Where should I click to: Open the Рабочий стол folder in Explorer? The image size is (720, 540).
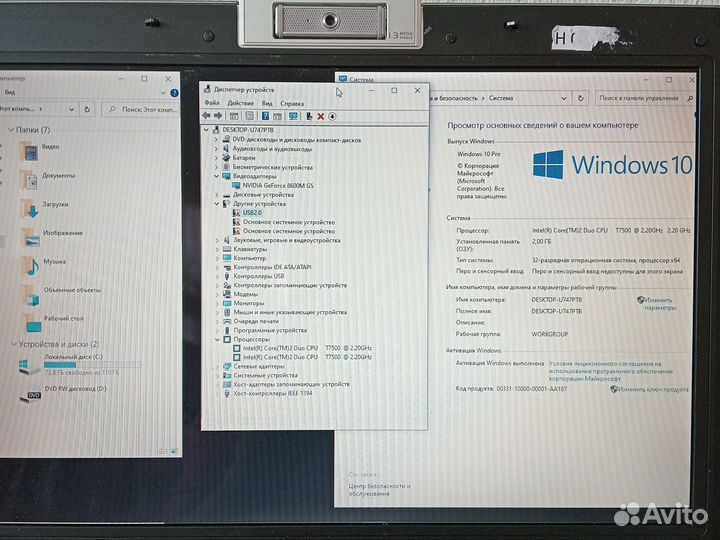click(x=53, y=322)
